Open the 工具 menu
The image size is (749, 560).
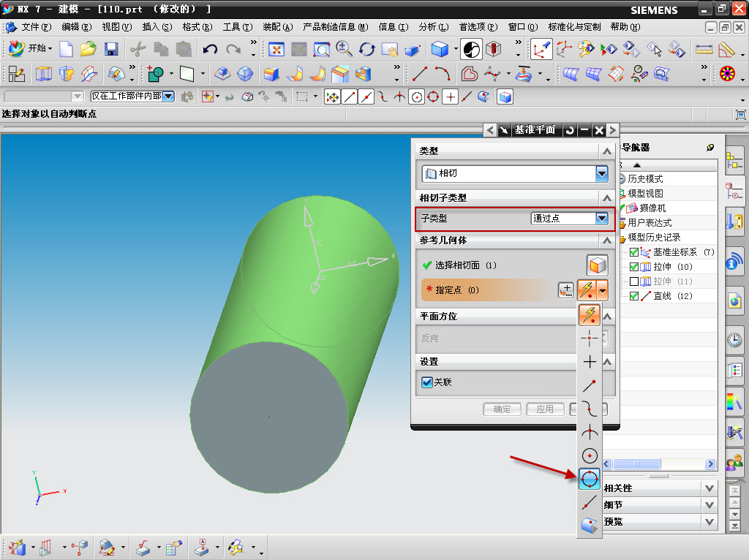(238, 27)
